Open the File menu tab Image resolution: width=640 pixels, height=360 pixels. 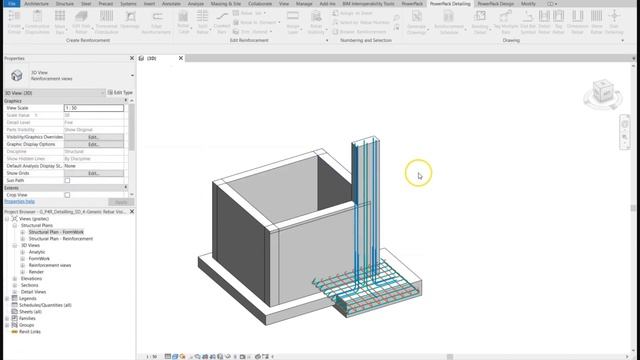12,3
